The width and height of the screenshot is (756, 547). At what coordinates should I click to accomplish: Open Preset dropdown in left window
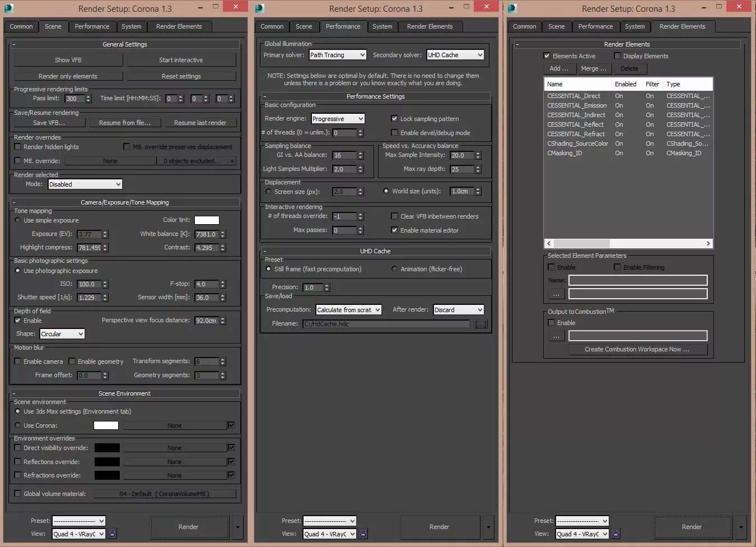[x=78, y=521]
